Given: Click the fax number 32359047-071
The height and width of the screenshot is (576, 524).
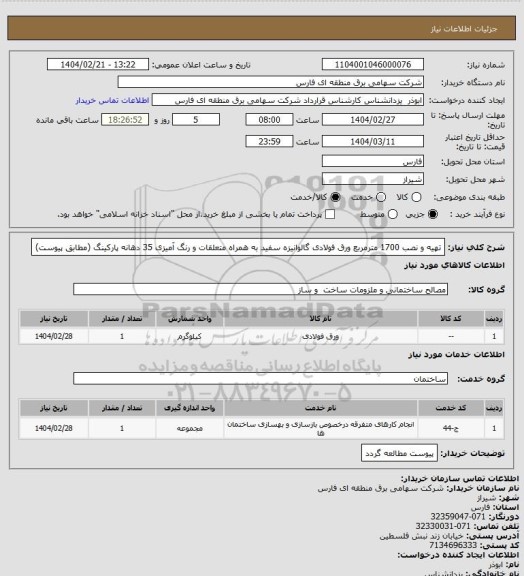Looking at the screenshot, I should click(458, 516).
